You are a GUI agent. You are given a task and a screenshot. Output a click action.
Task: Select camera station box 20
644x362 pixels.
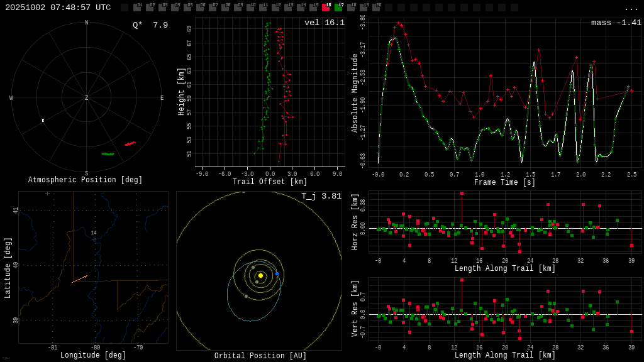(x=376, y=8)
